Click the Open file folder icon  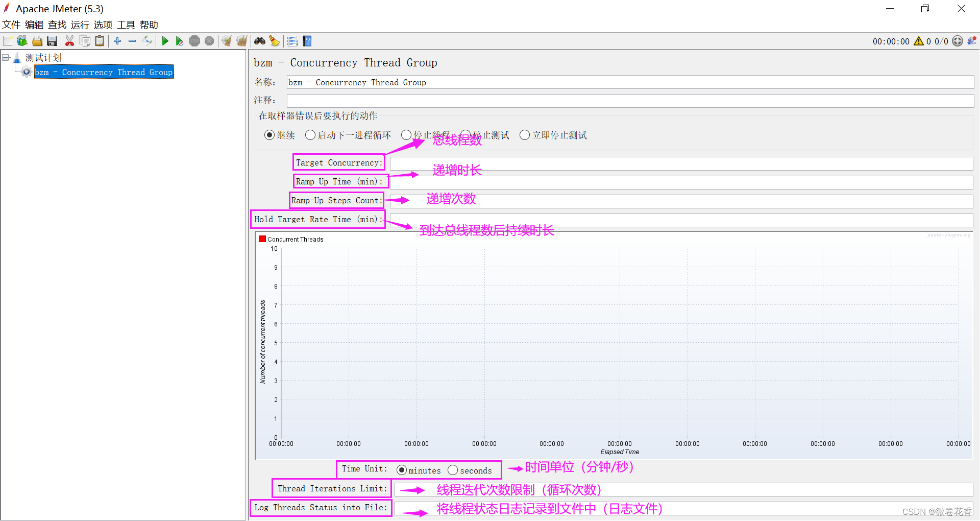tap(37, 41)
